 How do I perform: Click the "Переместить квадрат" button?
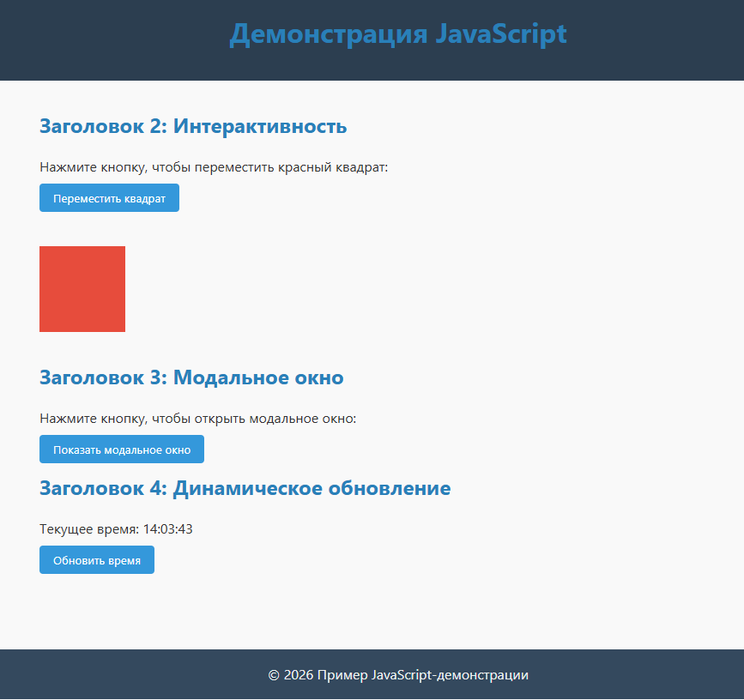pos(109,198)
